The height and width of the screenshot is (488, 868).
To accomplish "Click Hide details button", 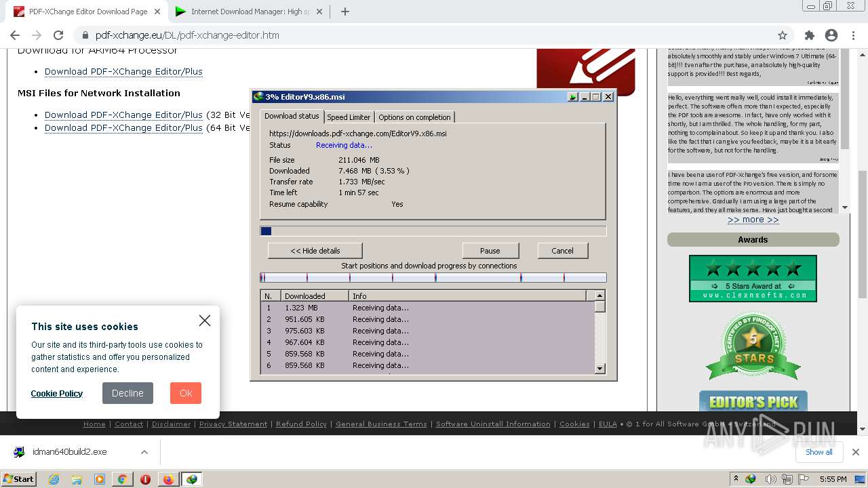I will click(315, 251).
